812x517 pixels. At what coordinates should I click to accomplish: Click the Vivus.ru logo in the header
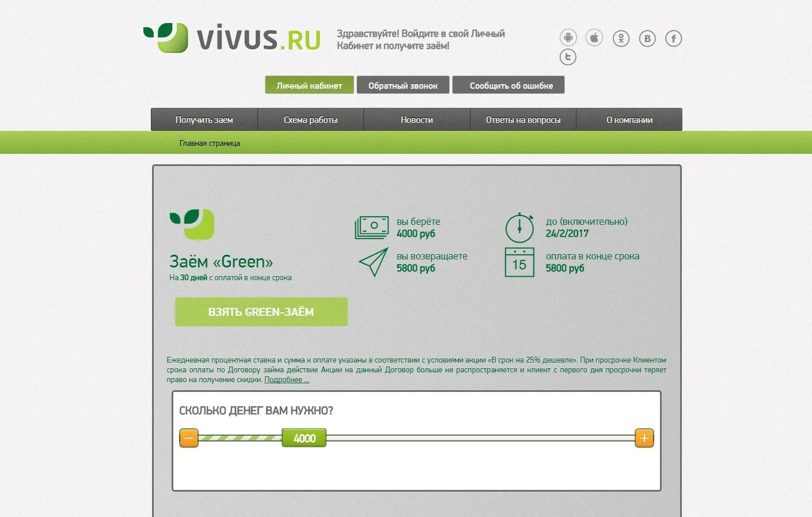(x=232, y=38)
